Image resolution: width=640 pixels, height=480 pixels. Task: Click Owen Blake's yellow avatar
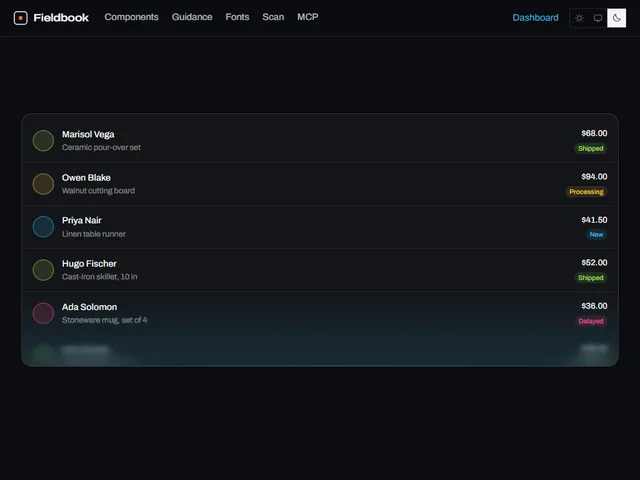(43, 184)
